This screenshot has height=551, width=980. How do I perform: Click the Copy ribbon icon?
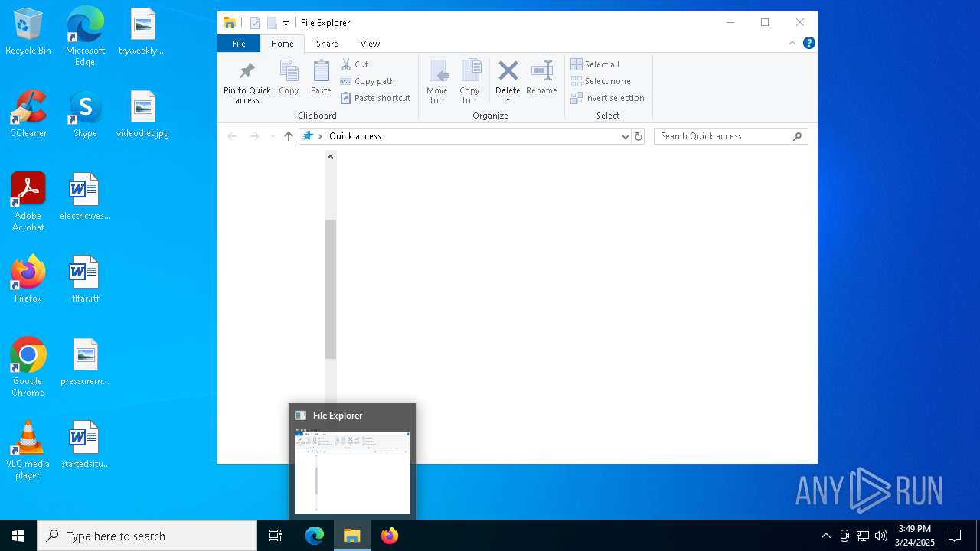point(289,77)
